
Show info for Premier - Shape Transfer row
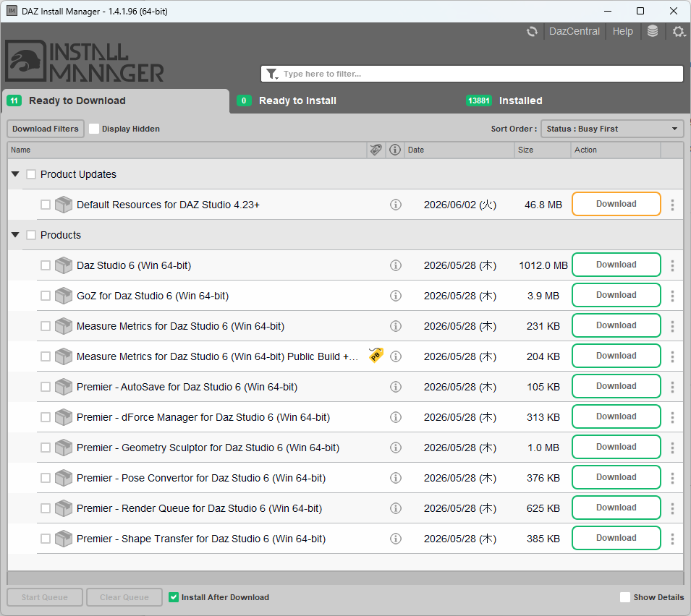point(395,539)
